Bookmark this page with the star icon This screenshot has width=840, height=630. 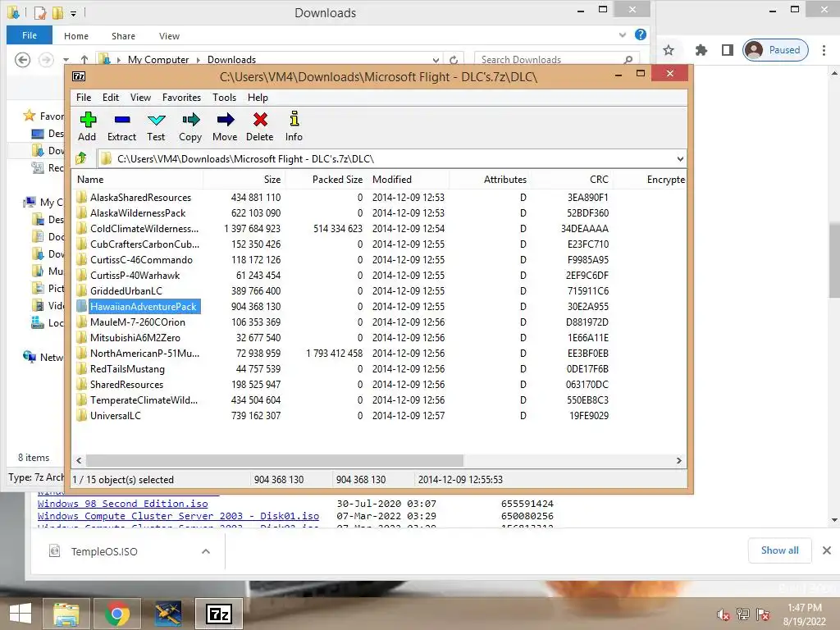pyautogui.click(x=669, y=50)
